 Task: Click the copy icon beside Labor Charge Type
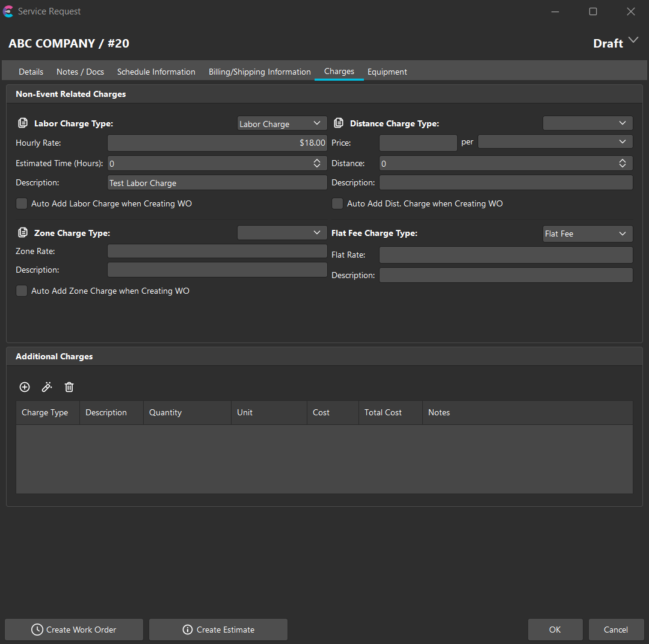pyautogui.click(x=23, y=123)
